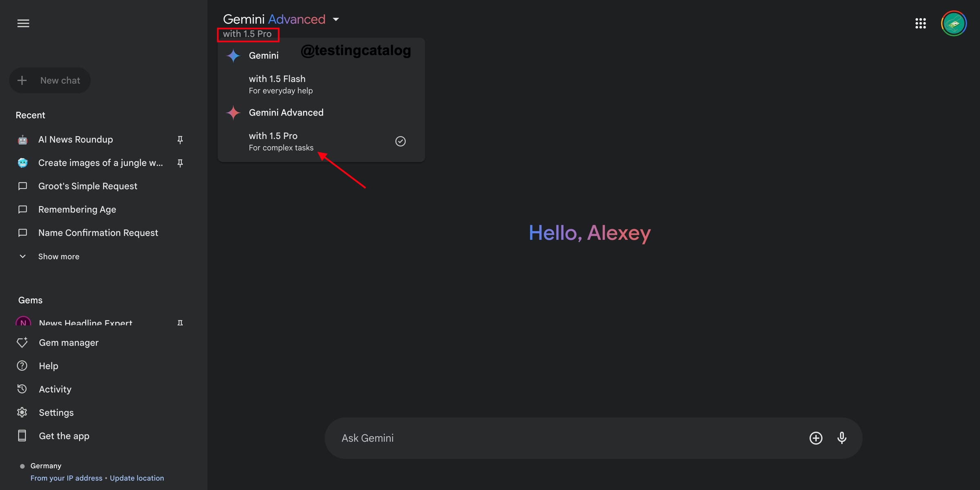Click the Google apps grid icon

(x=921, y=23)
